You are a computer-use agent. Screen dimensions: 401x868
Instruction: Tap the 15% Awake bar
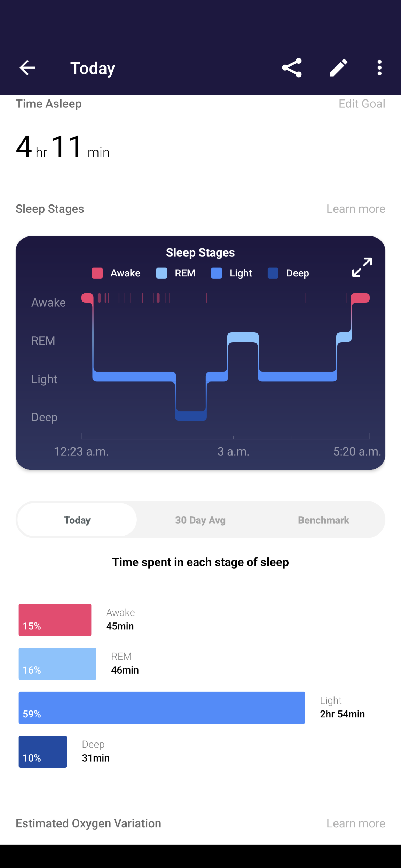point(55,620)
